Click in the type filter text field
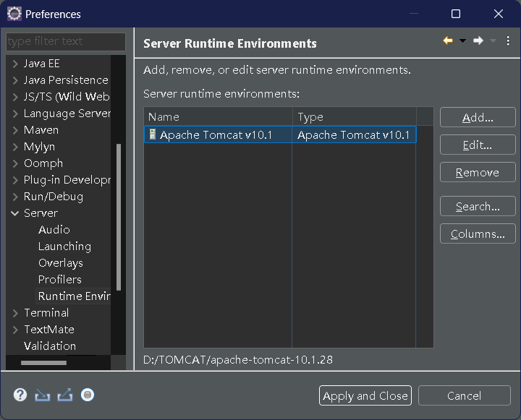Screen dimensions: 521x420 click(x=66, y=41)
